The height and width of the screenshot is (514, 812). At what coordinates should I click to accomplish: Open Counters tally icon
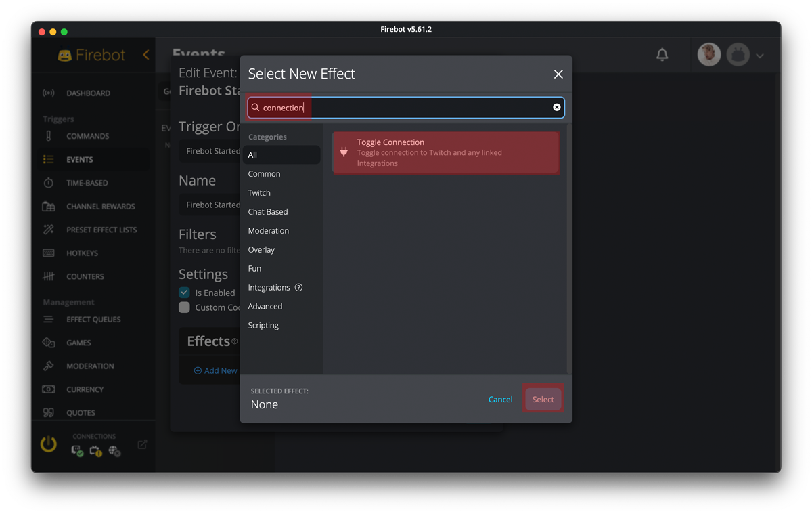[x=49, y=276]
